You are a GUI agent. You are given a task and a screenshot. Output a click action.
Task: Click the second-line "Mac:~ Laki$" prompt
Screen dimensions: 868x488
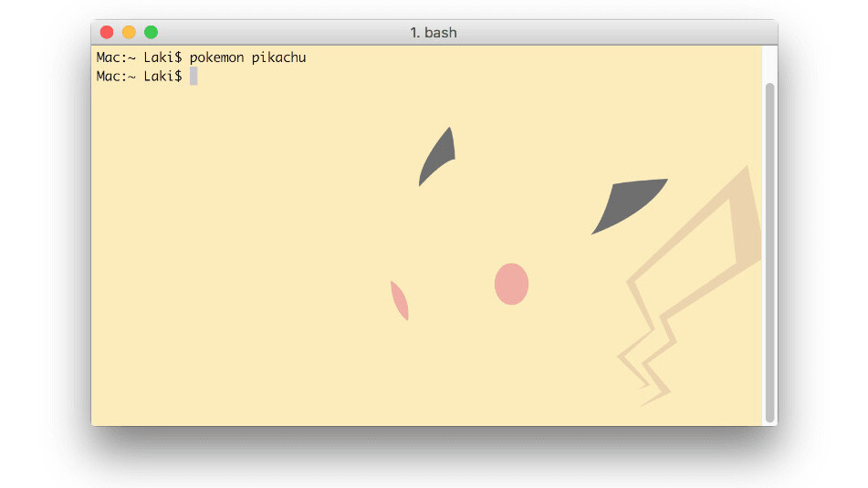[x=139, y=77]
